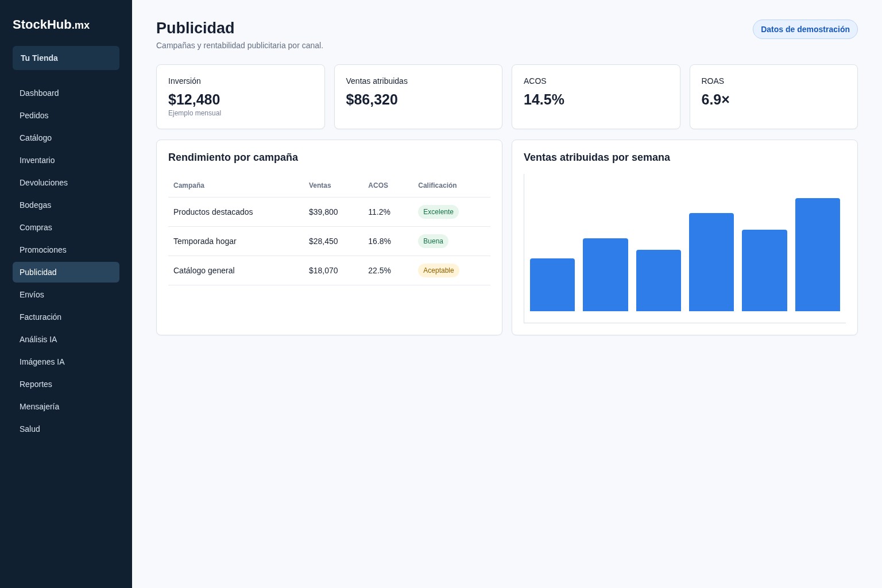This screenshot has height=588, width=882.
Task: Go to Facturación
Action: click(x=66, y=317)
